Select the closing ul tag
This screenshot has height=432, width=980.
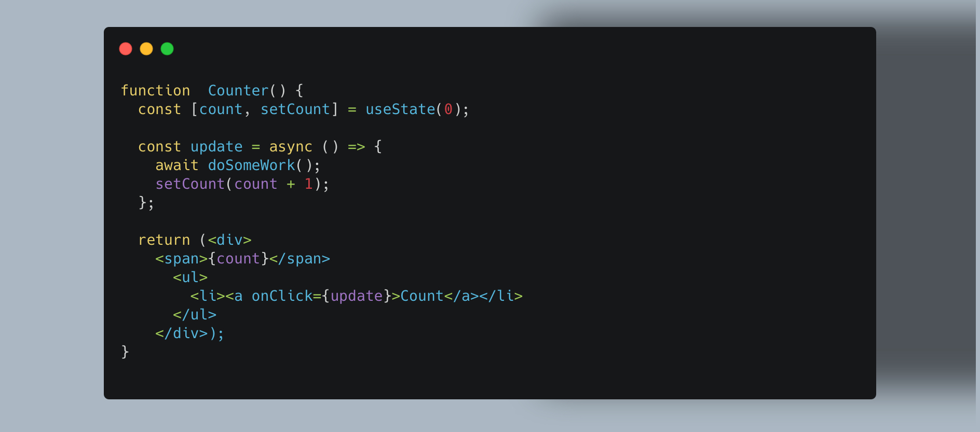click(195, 315)
